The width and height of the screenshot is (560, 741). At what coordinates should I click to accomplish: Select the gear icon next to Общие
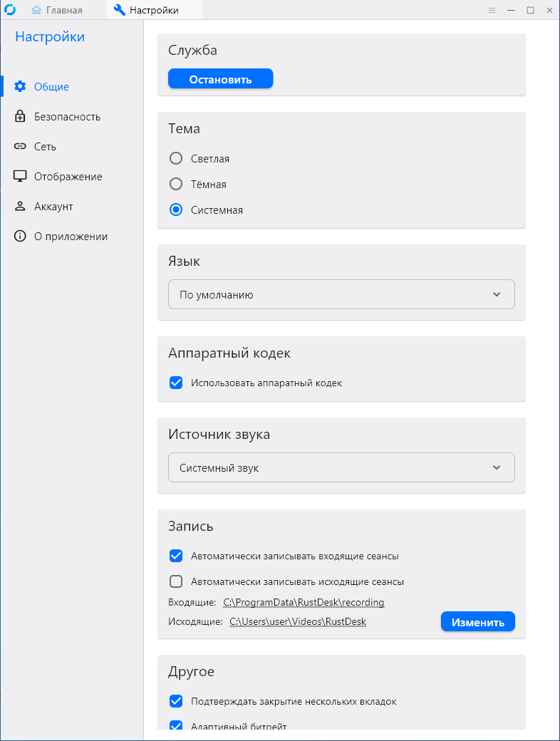point(20,86)
